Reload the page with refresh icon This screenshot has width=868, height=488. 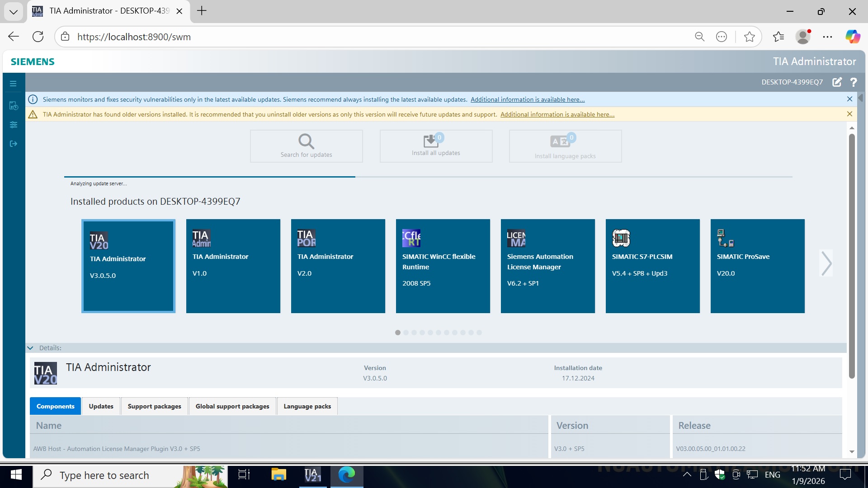(38, 37)
